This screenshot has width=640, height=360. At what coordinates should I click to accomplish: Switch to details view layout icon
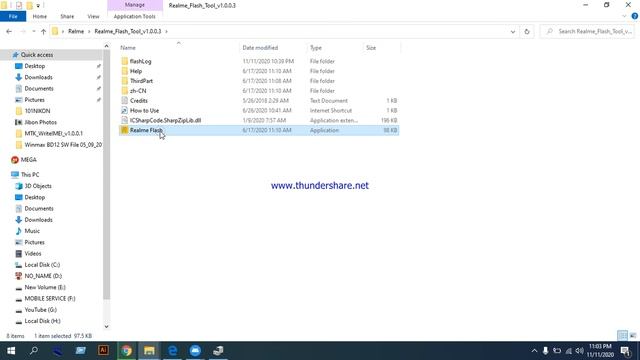622,336
